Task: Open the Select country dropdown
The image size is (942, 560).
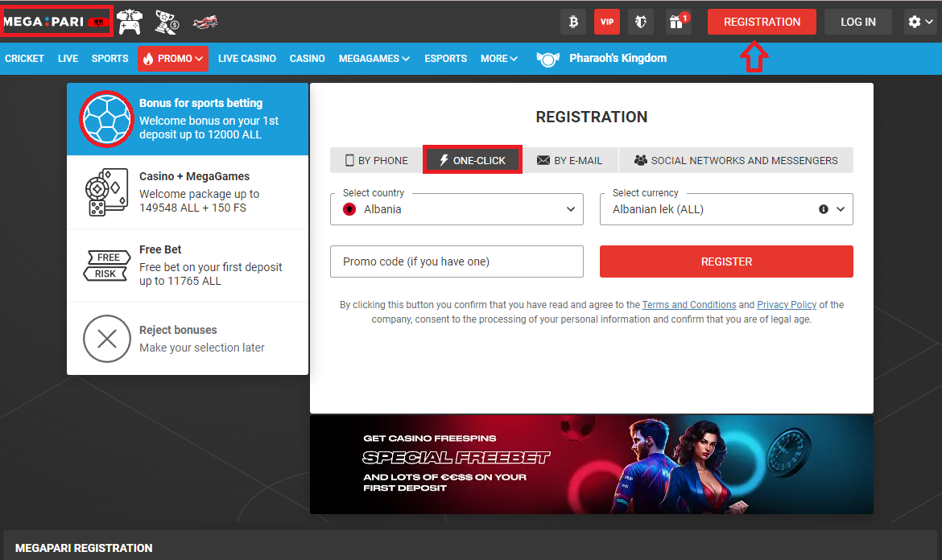Action: [x=457, y=209]
